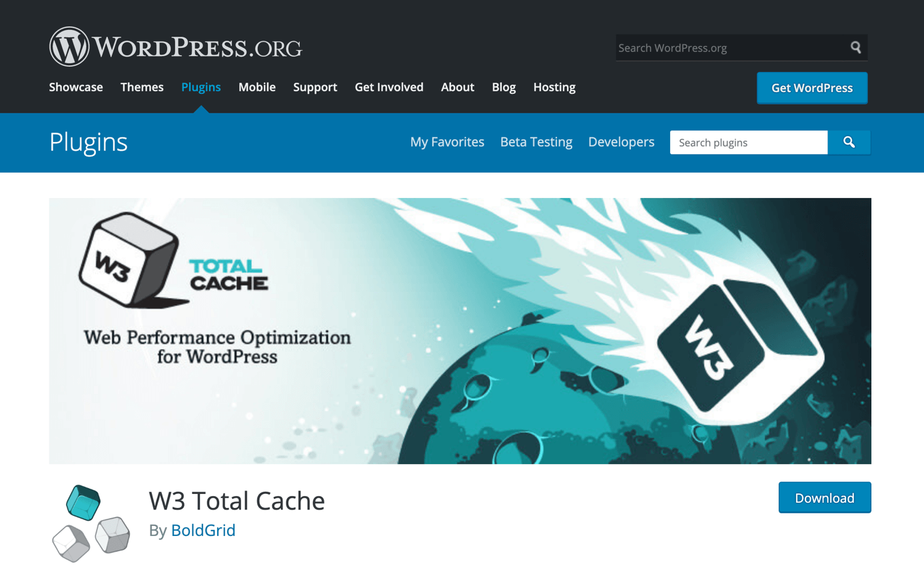Focus the Search plugins field
The height and width of the screenshot is (586, 924).
(749, 142)
